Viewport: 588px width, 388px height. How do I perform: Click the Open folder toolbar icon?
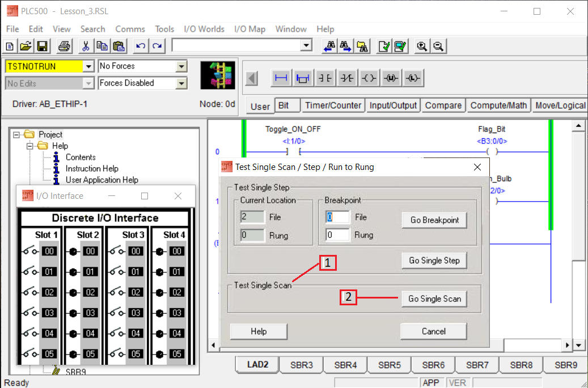26,46
